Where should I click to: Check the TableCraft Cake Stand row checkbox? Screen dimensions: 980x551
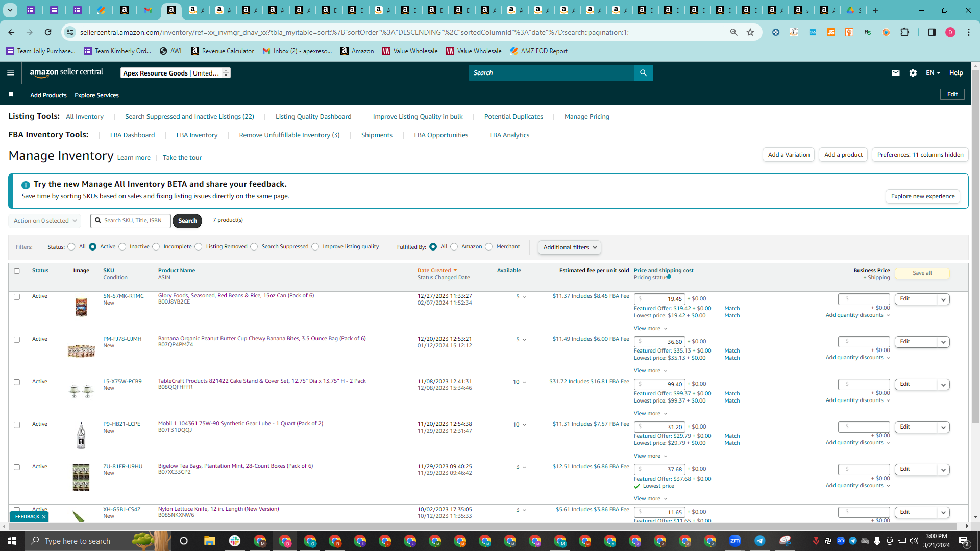pyautogui.click(x=17, y=382)
